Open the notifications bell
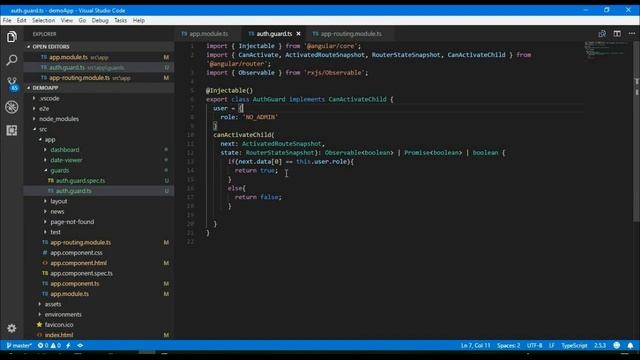The image size is (640, 360). 630,345
